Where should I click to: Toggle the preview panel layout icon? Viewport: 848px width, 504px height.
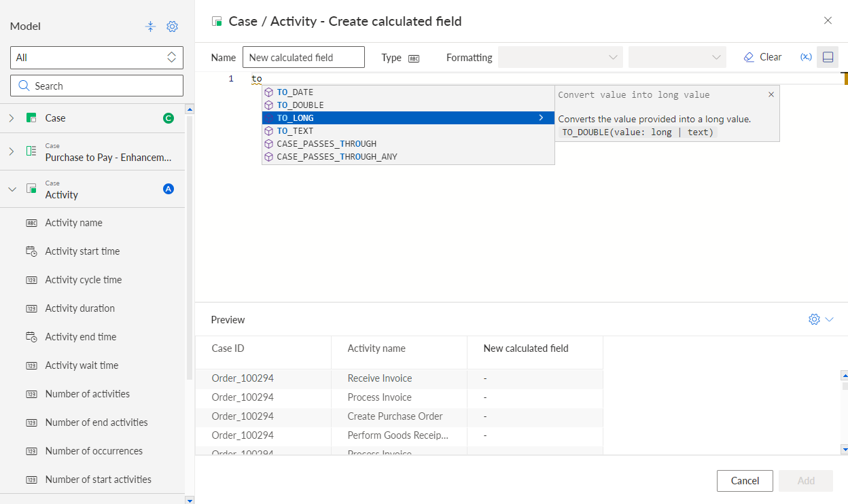[x=828, y=57]
